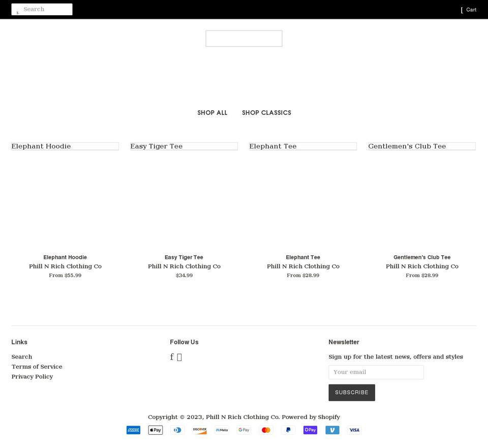The height and width of the screenshot is (448, 488).
Task: Open the Terms of Service footer link
Action: (37, 367)
